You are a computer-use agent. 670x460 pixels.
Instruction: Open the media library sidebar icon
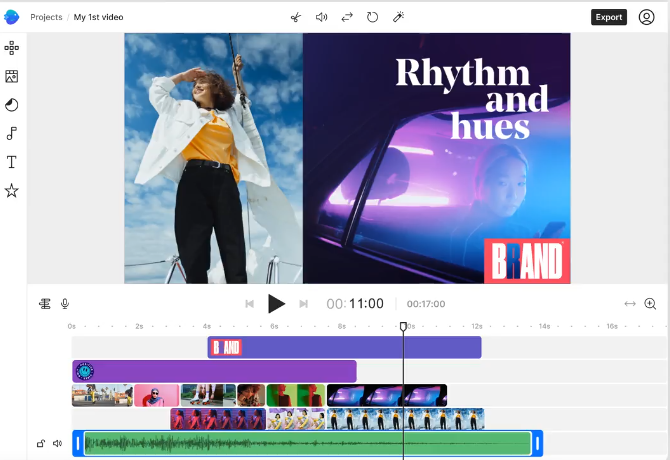[x=12, y=76]
